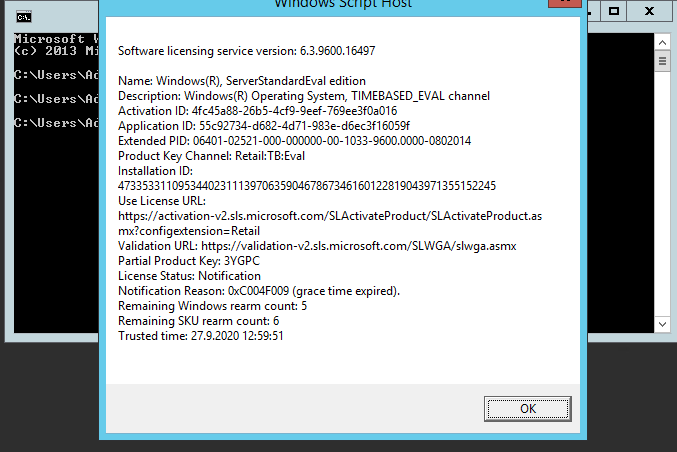This screenshot has width=677, height=452.
Task: Click the OK button in the dialog
Action: 527,408
